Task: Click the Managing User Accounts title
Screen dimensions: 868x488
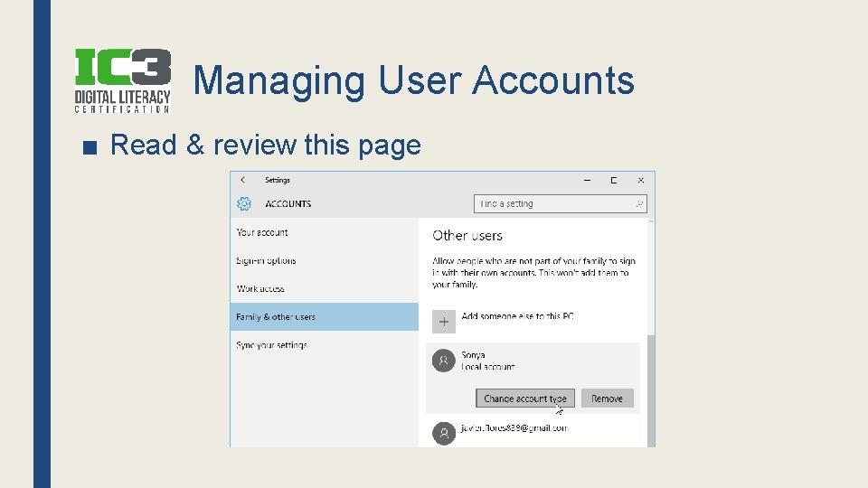Action: (x=413, y=80)
